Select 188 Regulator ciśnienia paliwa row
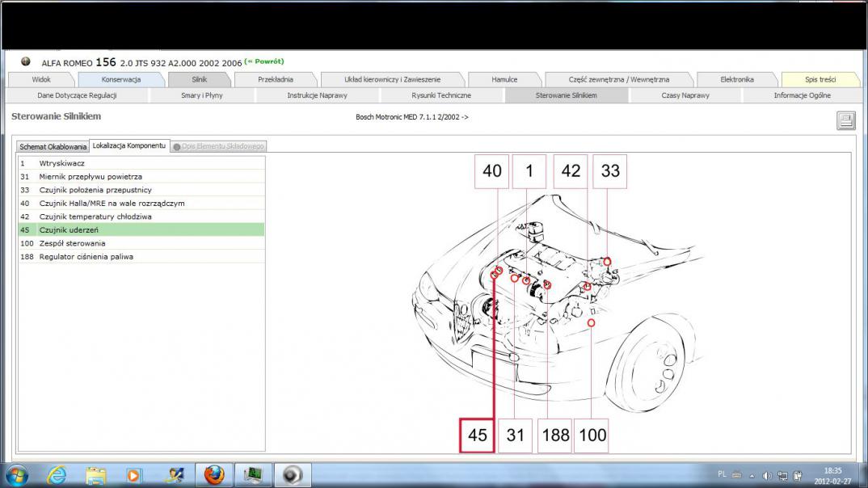Viewport: 868px width, 488px height. tap(141, 257)
